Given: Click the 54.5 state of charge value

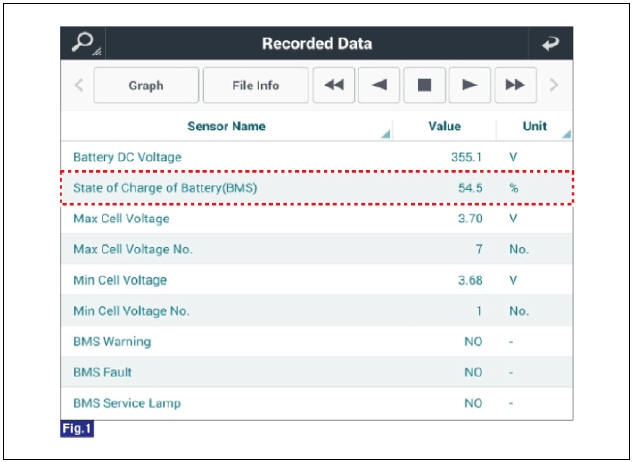Looking at the screenshot, I should 470,188.
